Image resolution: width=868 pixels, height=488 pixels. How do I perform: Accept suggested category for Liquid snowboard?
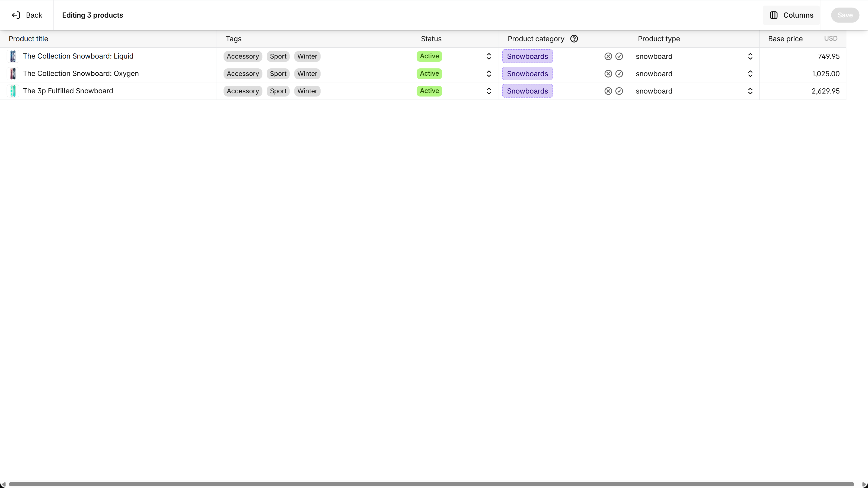pos(619,56)
